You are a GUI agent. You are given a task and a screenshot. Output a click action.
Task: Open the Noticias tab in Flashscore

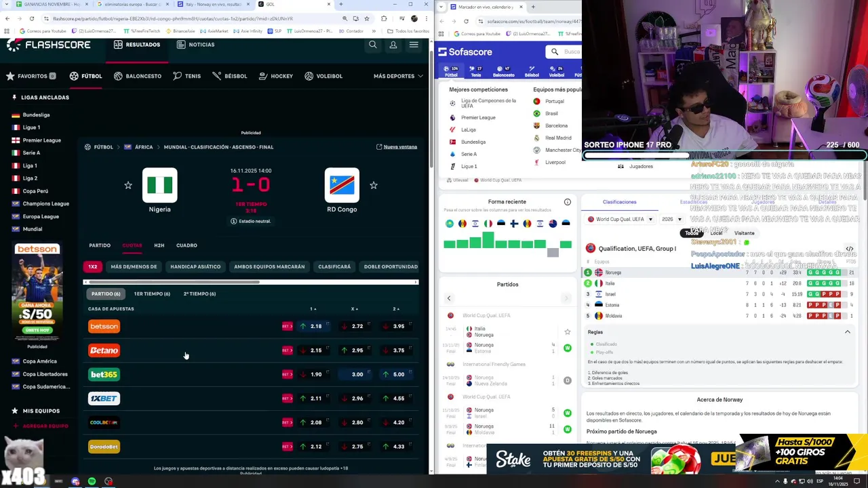point(195,45)
